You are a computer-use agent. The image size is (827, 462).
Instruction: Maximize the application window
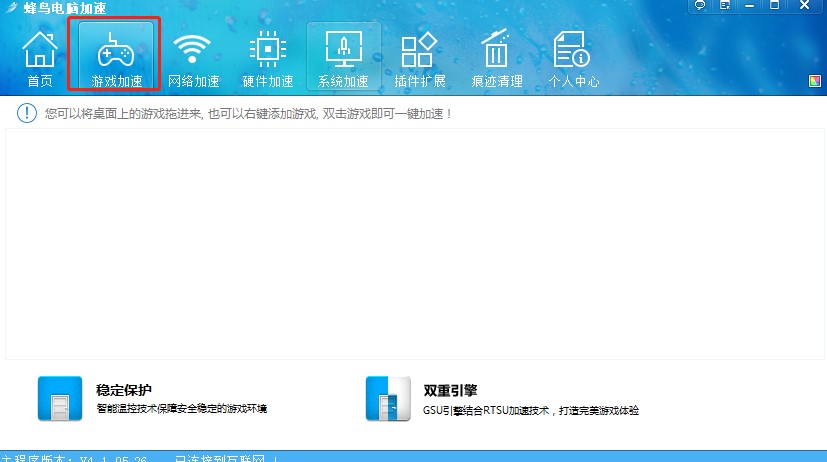pos(774,5)
